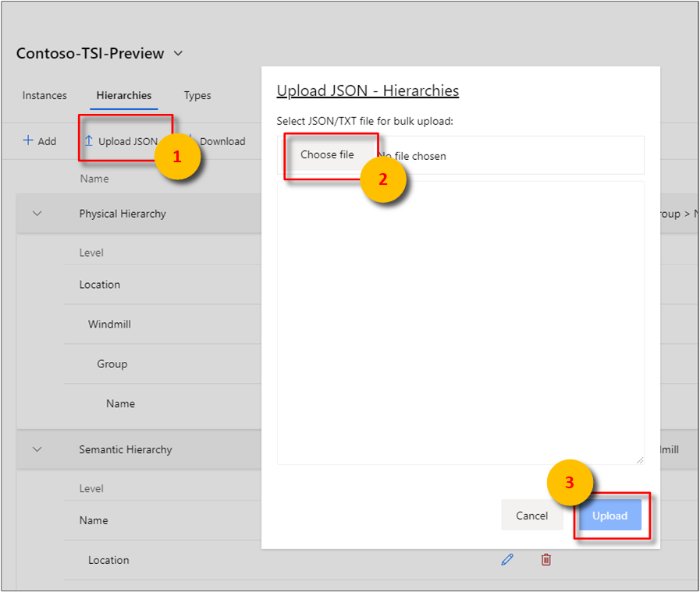700x592 pixels.
Task: Switch to the Instances tab
Action: (44, 95)
